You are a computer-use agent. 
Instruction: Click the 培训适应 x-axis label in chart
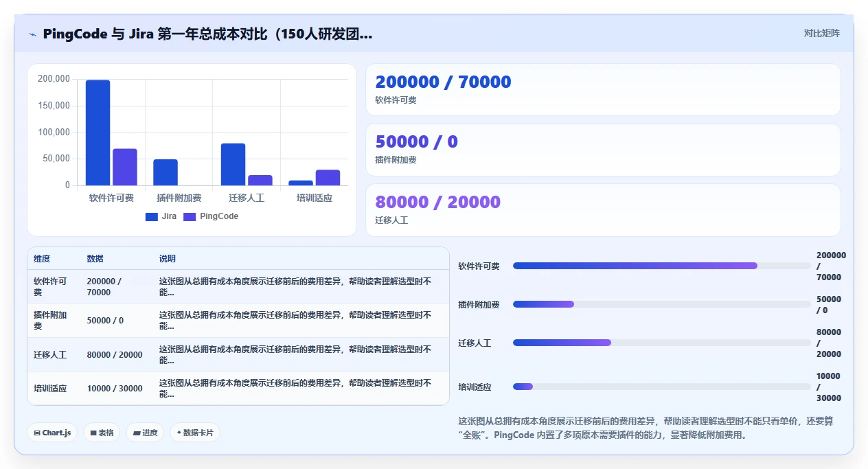click(x=314, y=198)
